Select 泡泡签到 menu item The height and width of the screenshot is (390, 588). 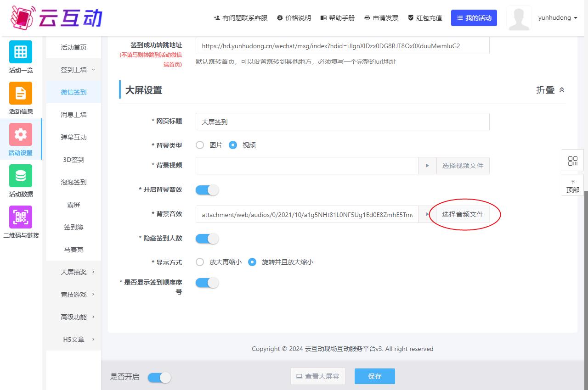click(73, 182)
